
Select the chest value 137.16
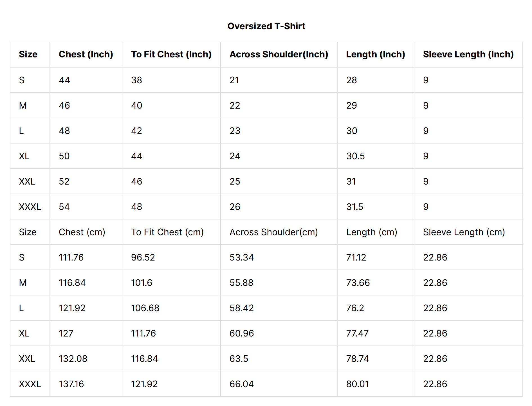coord(71,384)
